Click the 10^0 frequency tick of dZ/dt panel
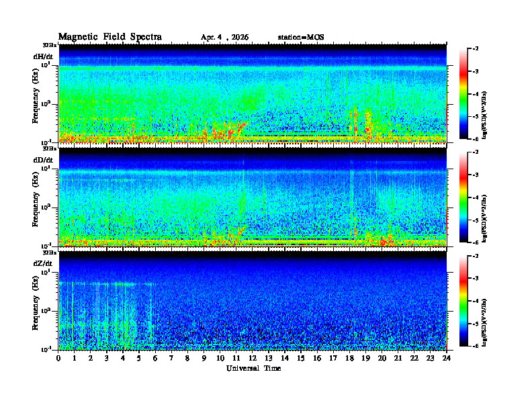The height and width of the screenshot is (411, 532). [46, 310]
